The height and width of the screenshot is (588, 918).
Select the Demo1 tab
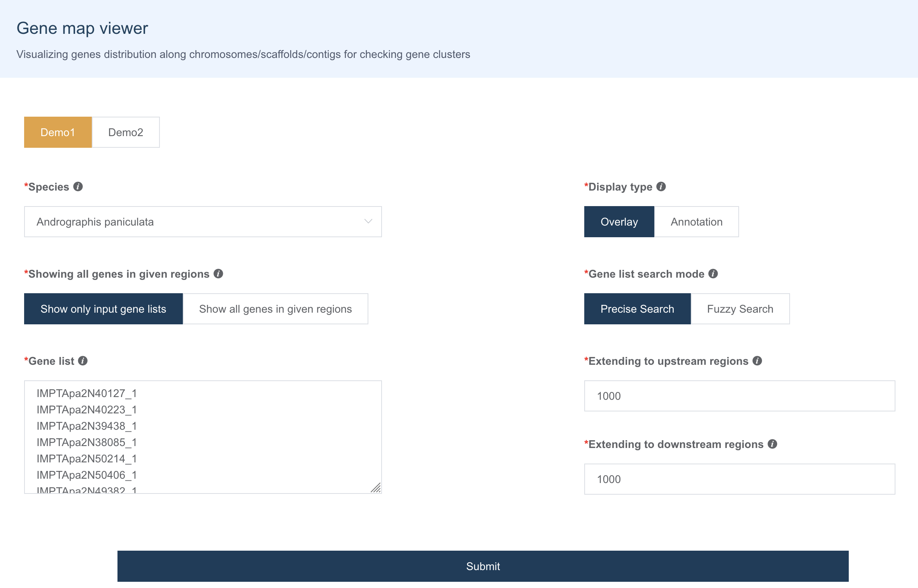tap(58, 132)
